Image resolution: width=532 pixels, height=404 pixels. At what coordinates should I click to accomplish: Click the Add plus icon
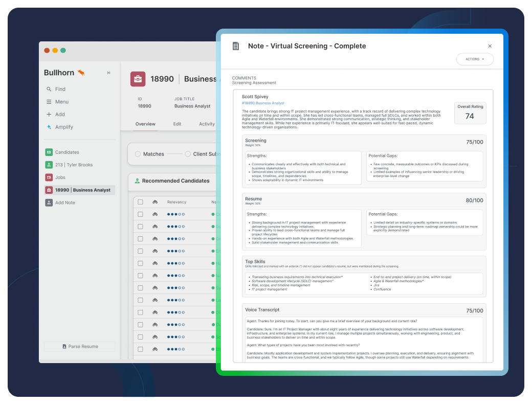pyautogui.click(x=49, y=115)
